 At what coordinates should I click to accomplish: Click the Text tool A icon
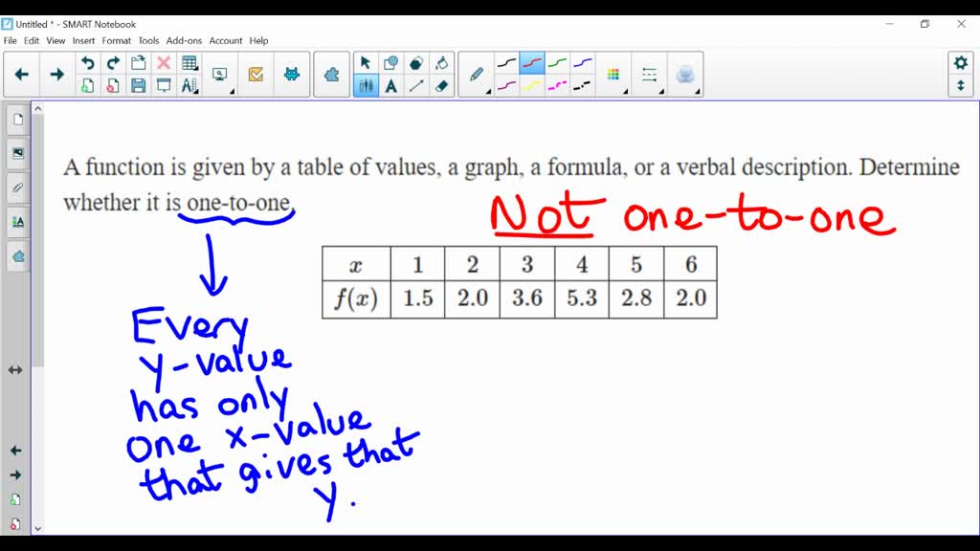390,86
